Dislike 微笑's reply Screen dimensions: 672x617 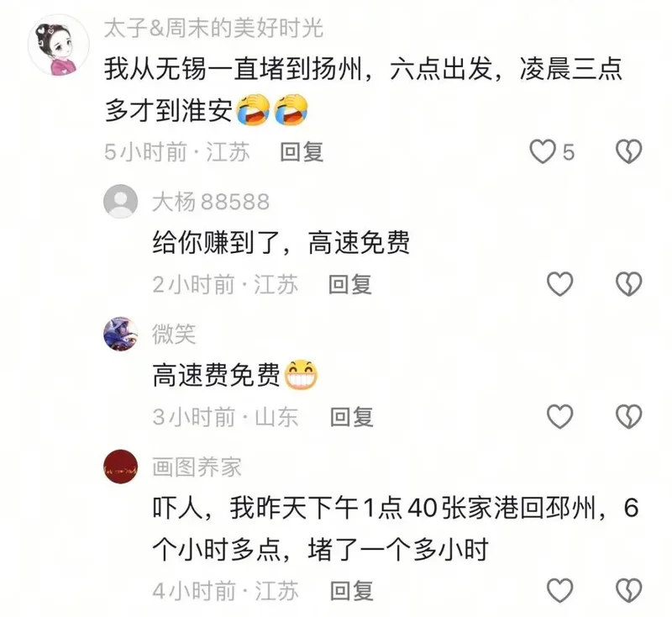pos(628,416)
